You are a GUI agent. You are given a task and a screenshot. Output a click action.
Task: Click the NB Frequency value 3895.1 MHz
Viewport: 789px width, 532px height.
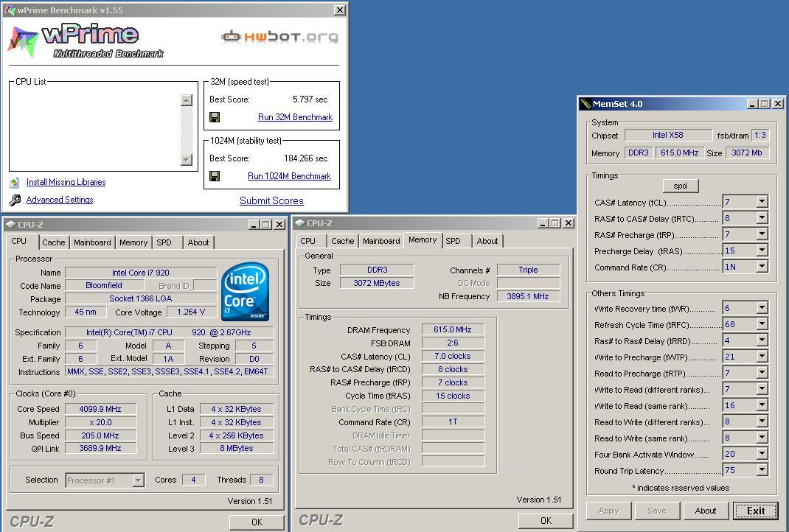[x=529, y=296]
